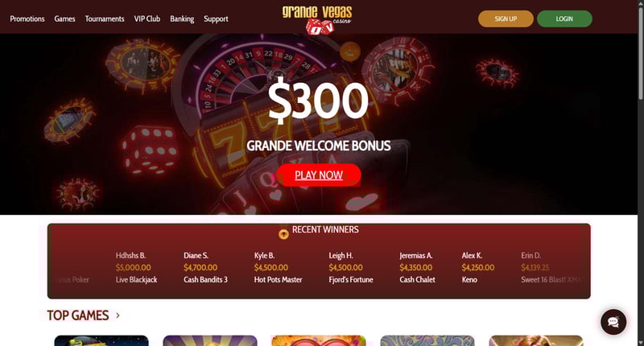Image resolution: width=644 pixels, height=346 pixels.
Task: Open the Support page
Action: tap(216, 19)
